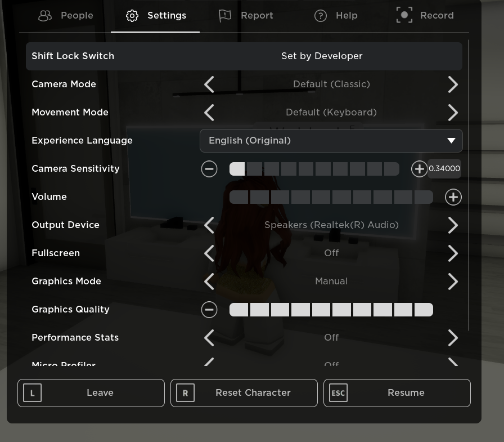This screenshot has height=442, width=504.
Task: Switch to the Report tab
Action: [246, 15]
